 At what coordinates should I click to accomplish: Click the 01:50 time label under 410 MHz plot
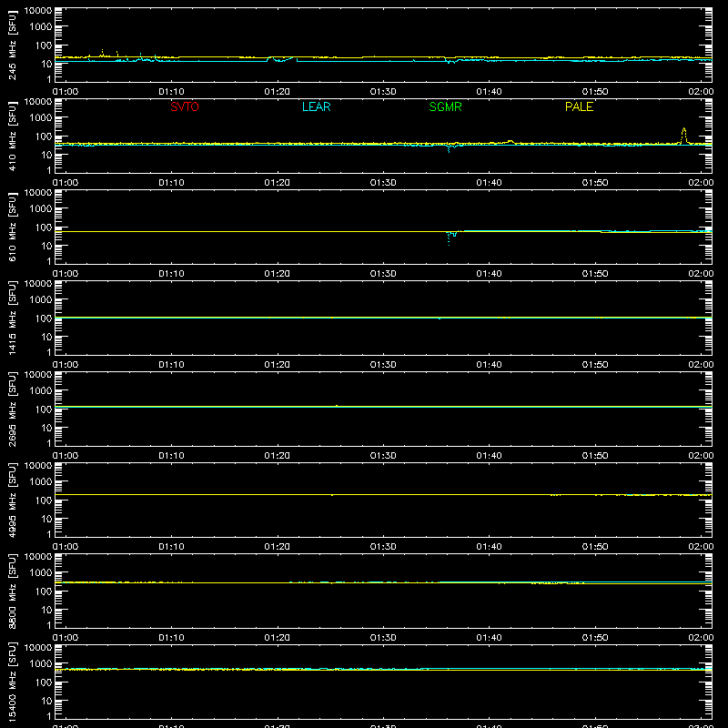tap(595, 183)
